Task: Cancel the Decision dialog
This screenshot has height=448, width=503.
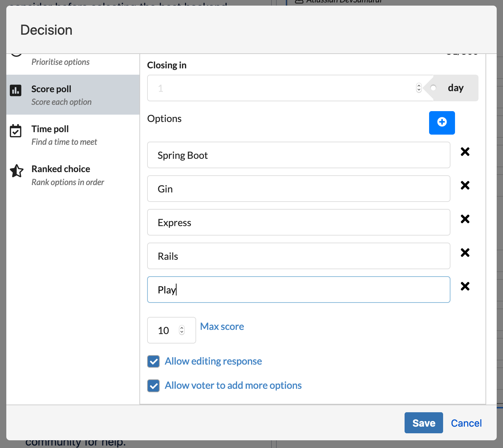Action: [466, 423]
